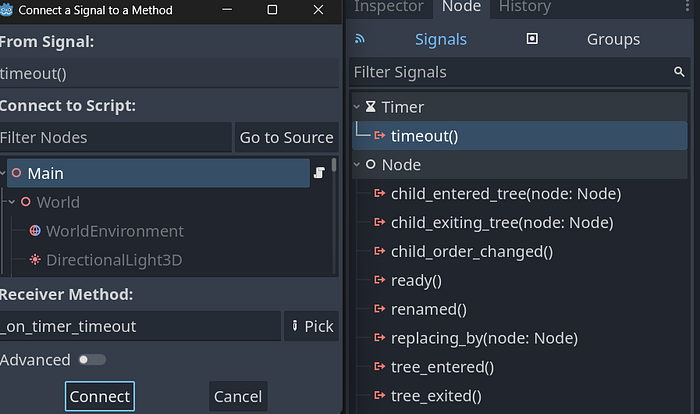Click the Timer hourglass icon
700x414 pixels.
tap(371, 107)
